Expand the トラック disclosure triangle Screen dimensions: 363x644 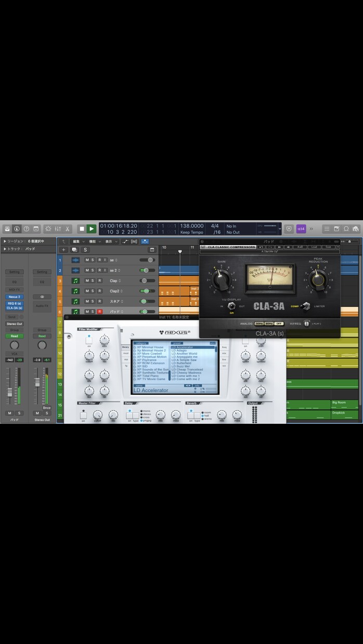coord(5,249)
